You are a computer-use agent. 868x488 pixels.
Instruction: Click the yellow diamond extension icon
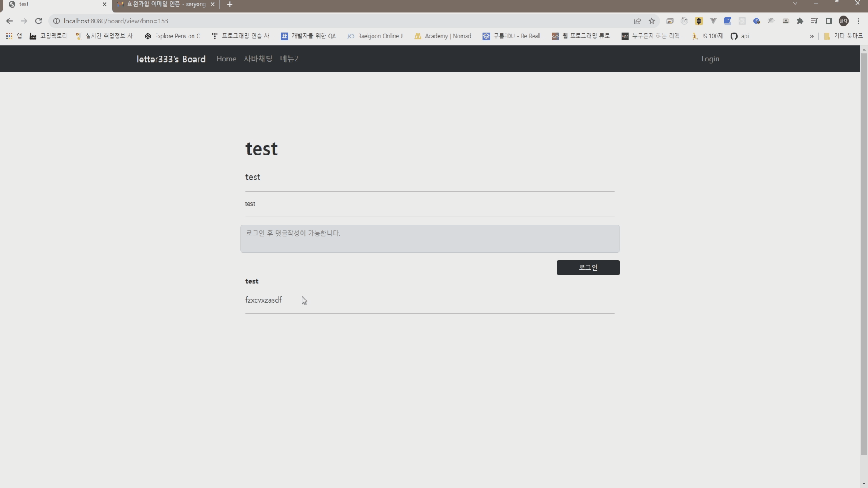(699, 21)
